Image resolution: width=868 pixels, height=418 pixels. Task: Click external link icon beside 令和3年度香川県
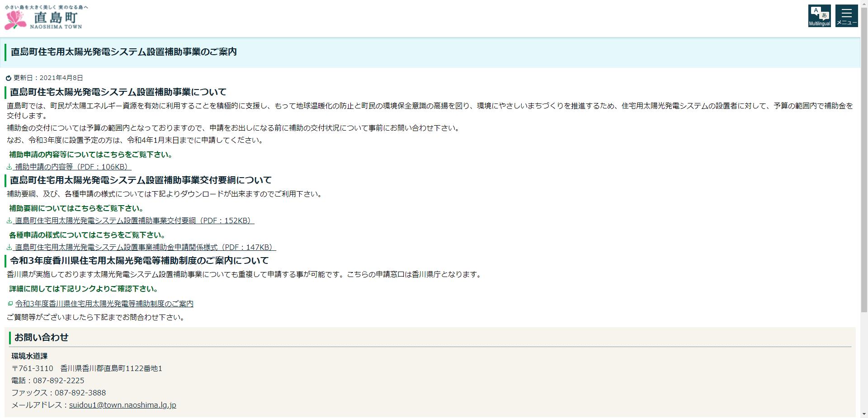[10, 304]
